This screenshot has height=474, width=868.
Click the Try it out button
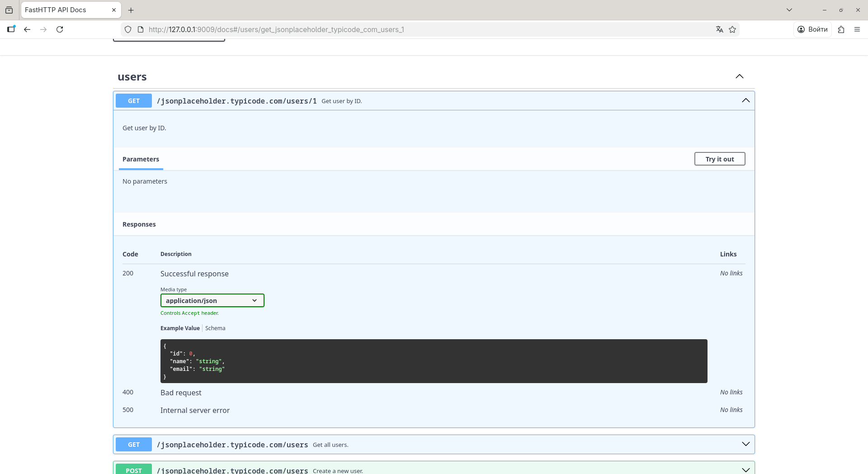click(x=720, y=159)
